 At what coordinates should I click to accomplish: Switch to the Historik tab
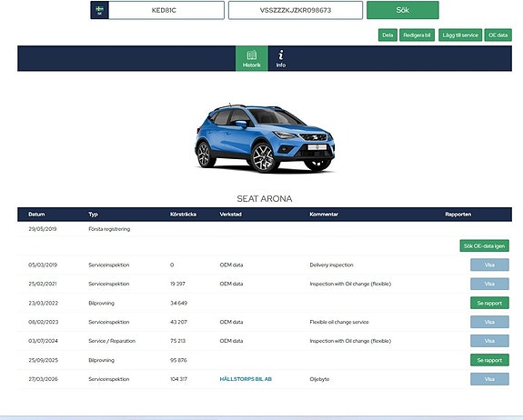click(251, 59)
